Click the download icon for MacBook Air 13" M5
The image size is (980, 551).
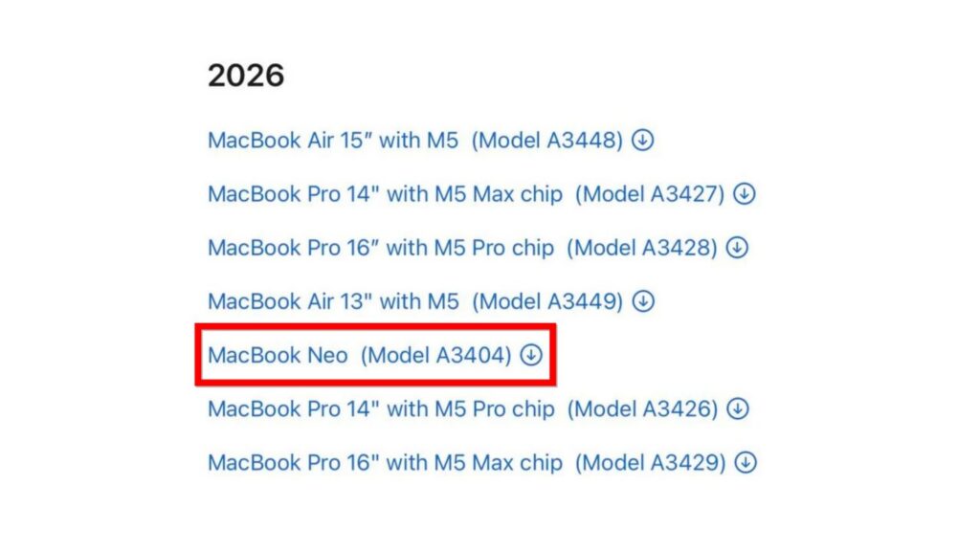[x=642, y=301]
